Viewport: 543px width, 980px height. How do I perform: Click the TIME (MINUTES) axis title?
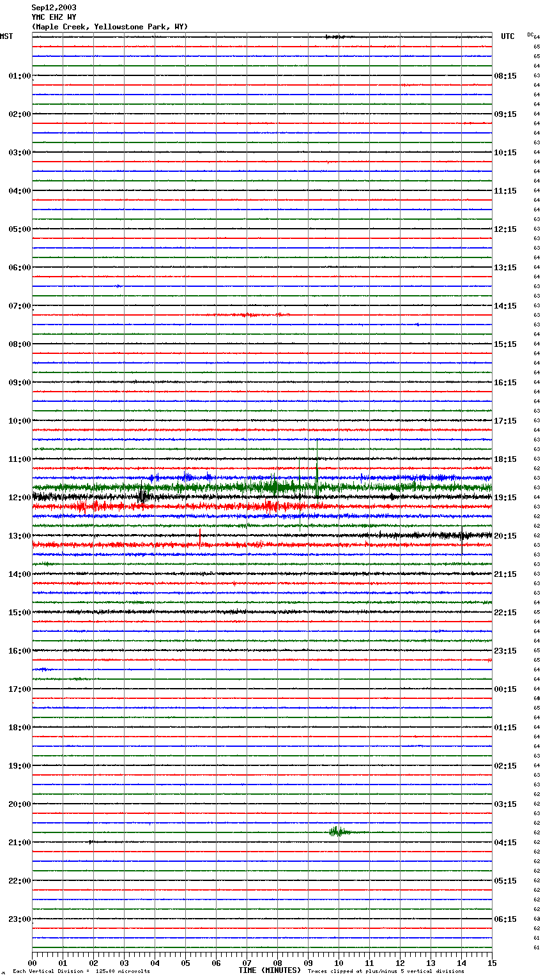coord(270,970)
